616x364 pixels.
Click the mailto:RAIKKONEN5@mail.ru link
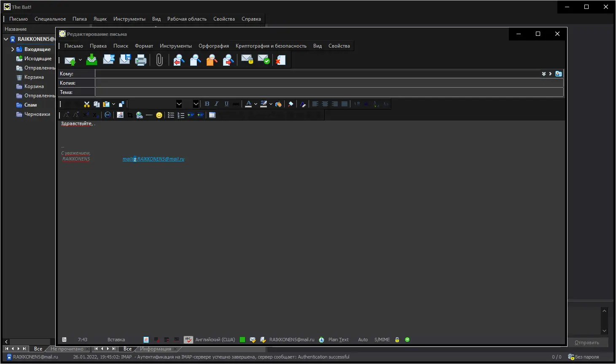(x=153, y=159)
